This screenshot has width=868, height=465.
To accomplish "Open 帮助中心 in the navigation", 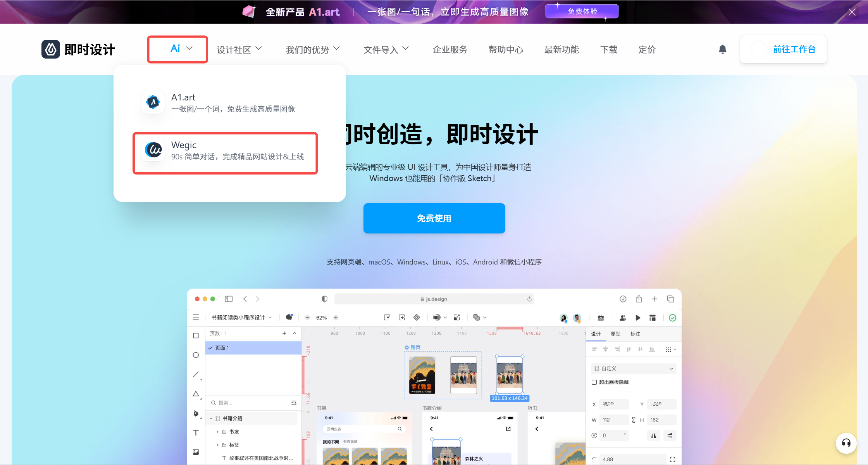I will [506, 49].
